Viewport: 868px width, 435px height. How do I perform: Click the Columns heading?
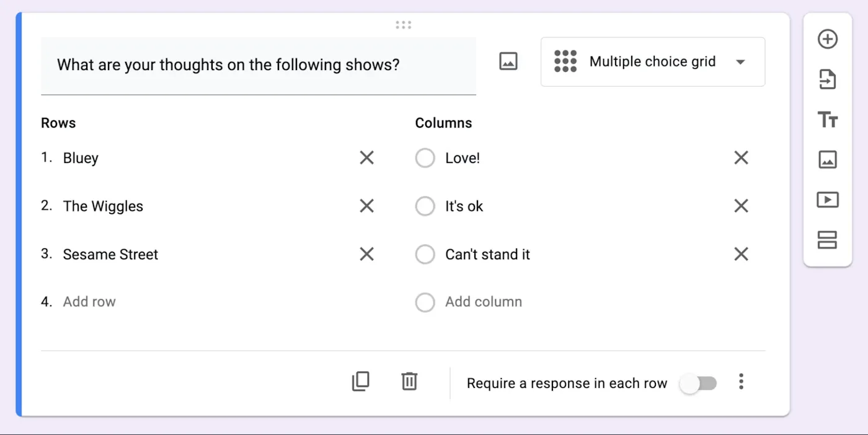tap(443, 123)
